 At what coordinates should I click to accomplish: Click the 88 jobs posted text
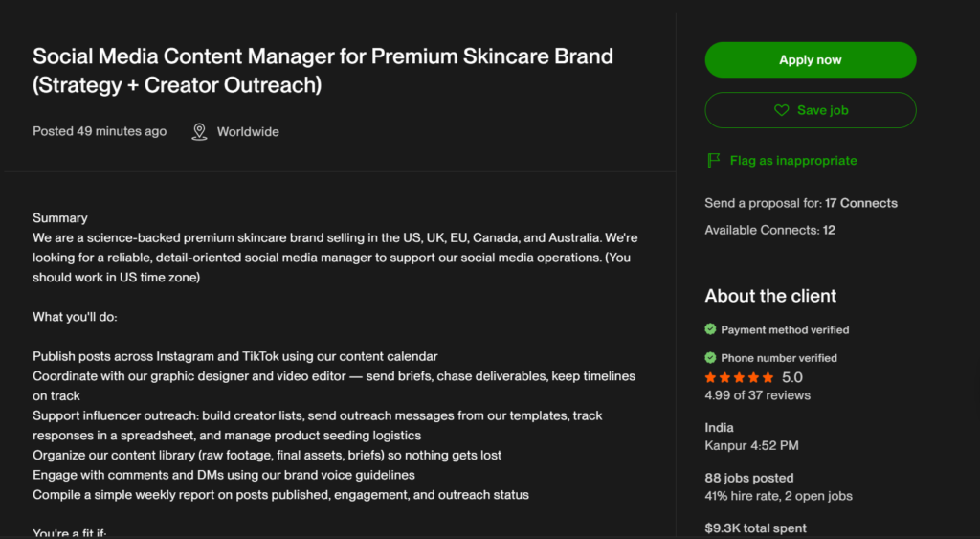(x=749, y=478)
